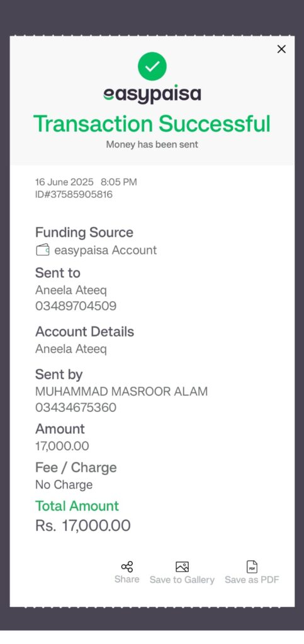This screenshot has width=304, height=644.
Task: Select the transaction ID #37585905816
Action: click(74, 194)
